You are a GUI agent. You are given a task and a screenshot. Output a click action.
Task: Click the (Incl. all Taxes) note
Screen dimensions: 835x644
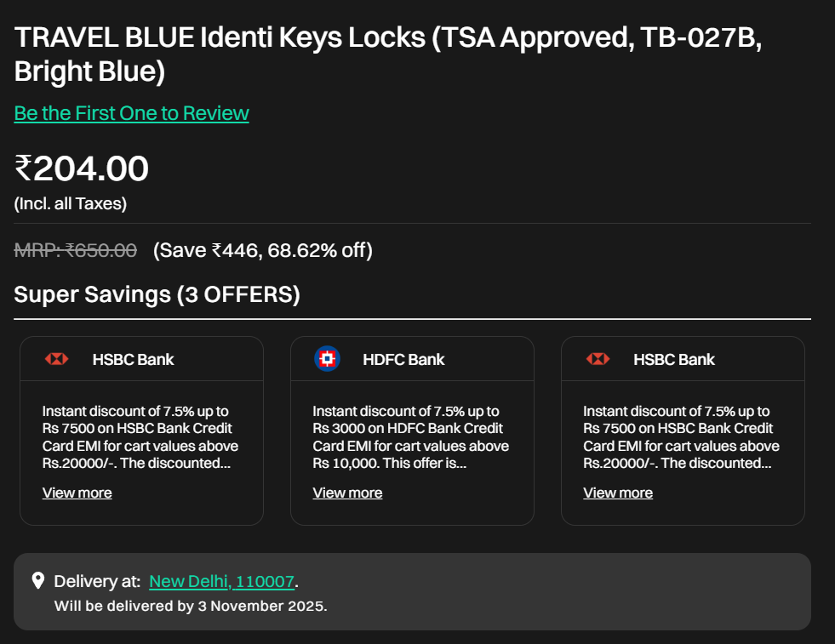70,204
